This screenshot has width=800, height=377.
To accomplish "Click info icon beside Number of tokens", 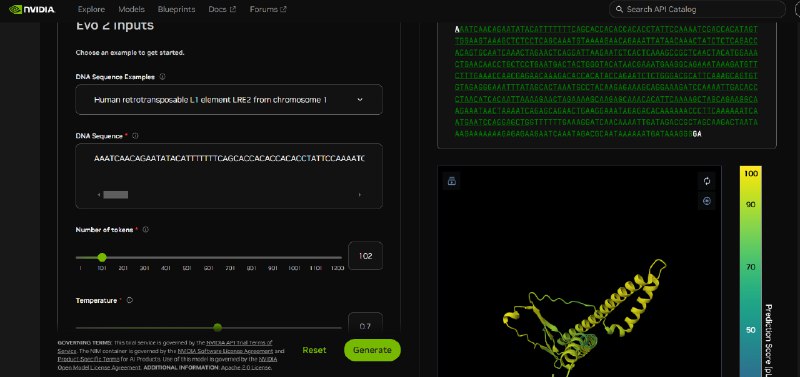I will pyautogui.click(x=145, y=230).
